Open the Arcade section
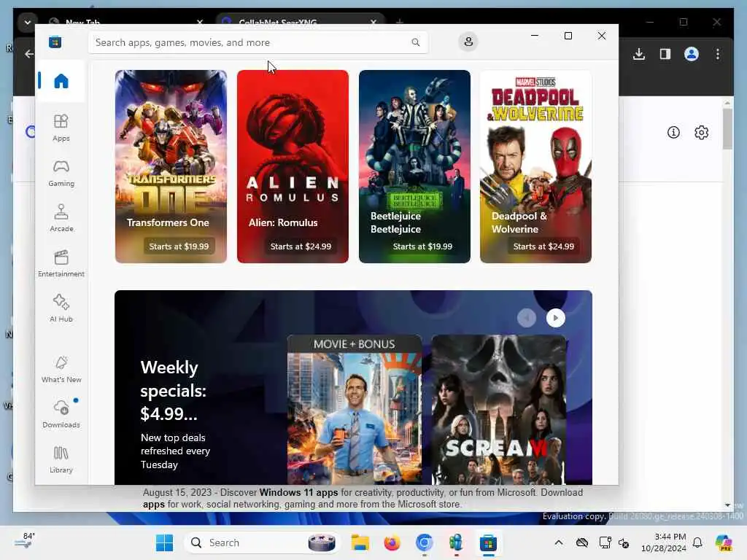This screenshot has width=747, height=560. coord(61,218)
